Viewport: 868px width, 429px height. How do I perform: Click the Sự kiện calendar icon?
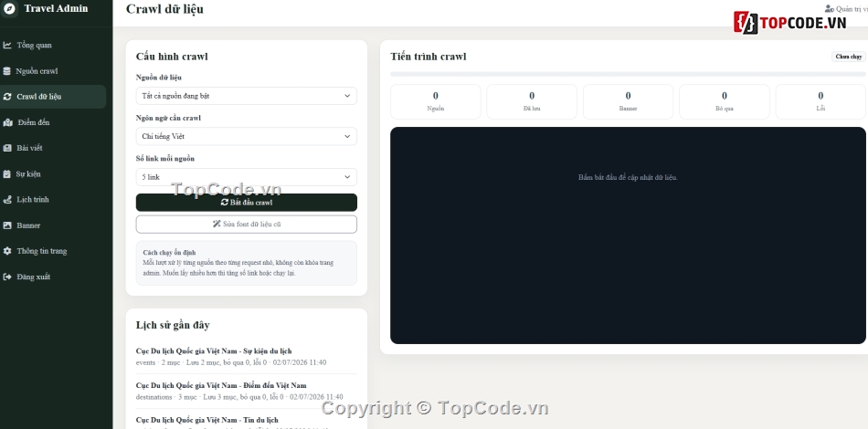(6, 174)
